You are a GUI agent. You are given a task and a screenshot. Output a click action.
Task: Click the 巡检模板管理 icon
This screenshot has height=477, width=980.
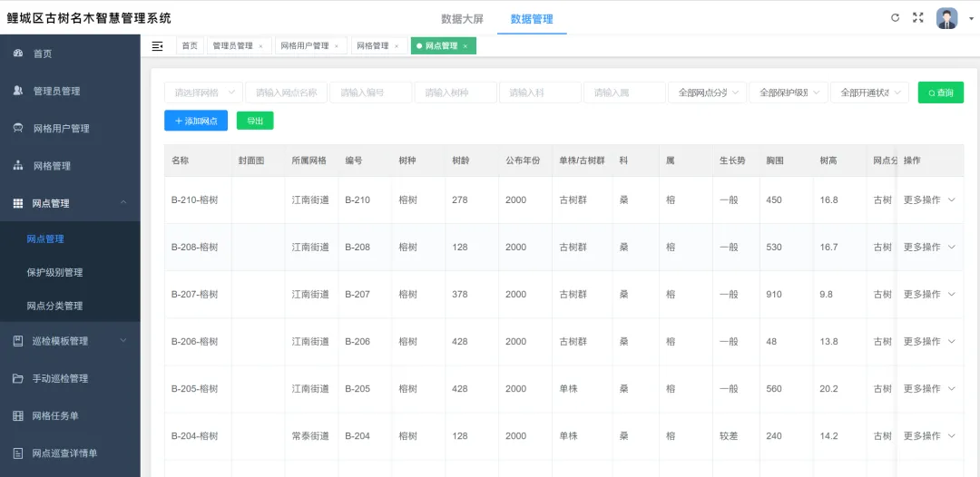pyautogui.click(x=18, y=340)
